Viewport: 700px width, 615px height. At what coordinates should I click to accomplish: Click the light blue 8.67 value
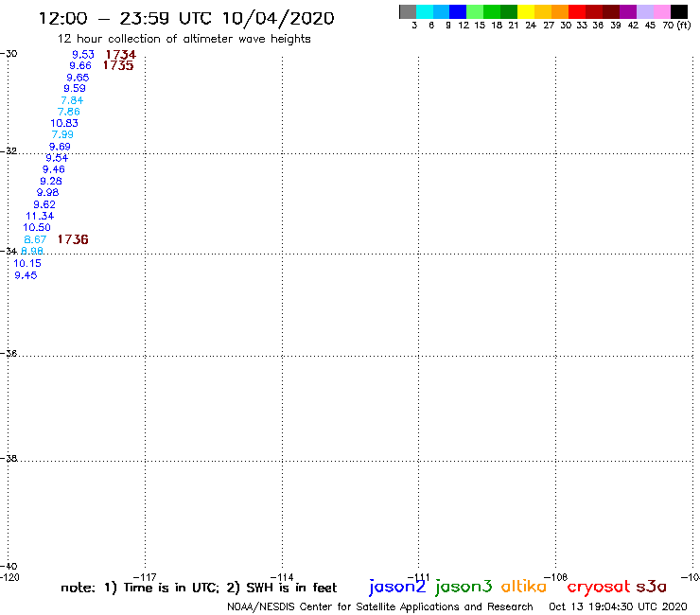click(35, 239)
